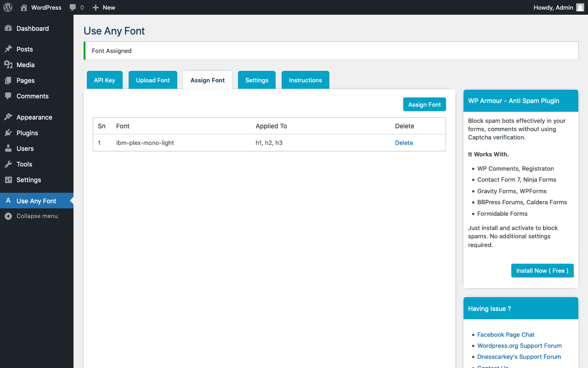Click Howdy, Admin account menu
588x368 pixels.
point(559,7)
